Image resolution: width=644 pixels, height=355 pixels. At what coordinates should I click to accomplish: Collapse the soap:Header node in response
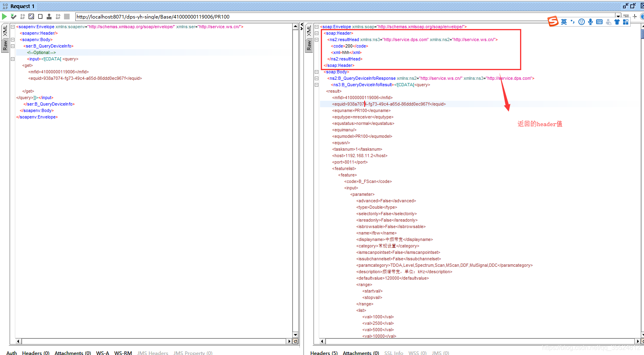pyautogui.click(x=316, y=33)
